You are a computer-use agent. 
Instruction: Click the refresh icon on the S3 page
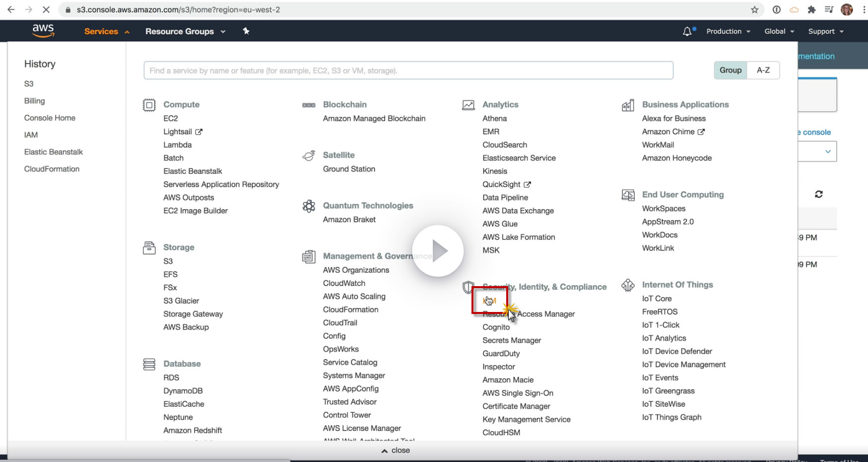(819, 194)
